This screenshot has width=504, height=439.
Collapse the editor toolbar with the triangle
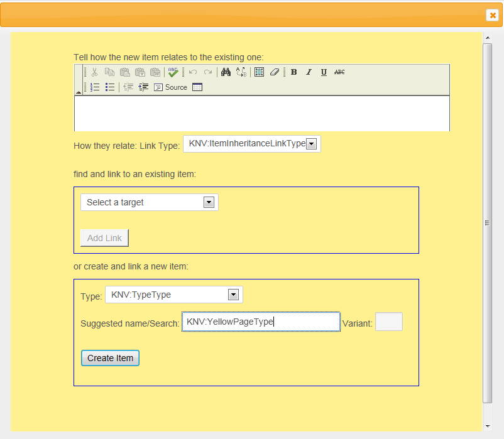point(79,92)
